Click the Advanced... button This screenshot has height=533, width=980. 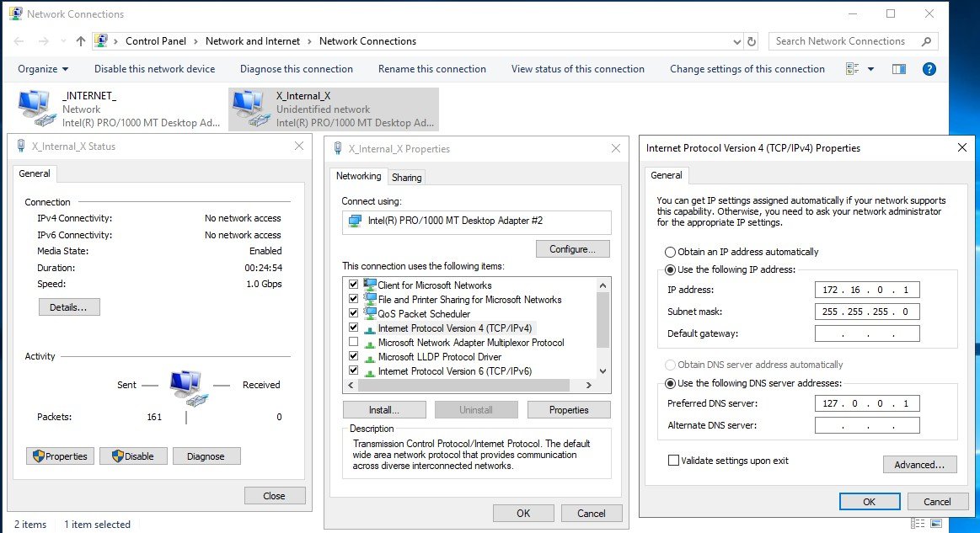[919, 465]
